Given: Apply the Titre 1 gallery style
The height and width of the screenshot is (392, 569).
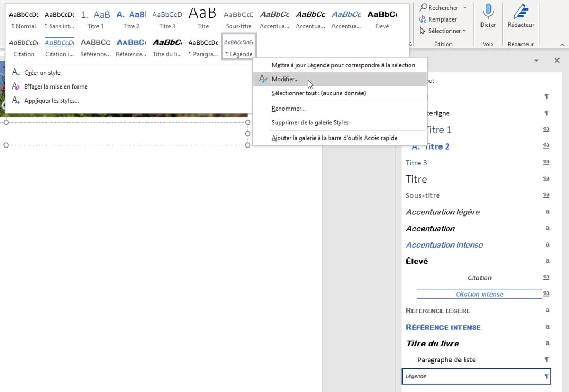Looking at the screenshot, I should 95,18.
